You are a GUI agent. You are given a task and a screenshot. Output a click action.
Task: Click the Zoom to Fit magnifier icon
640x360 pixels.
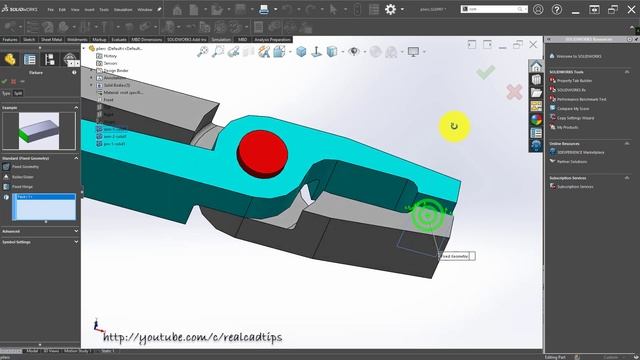202,52
